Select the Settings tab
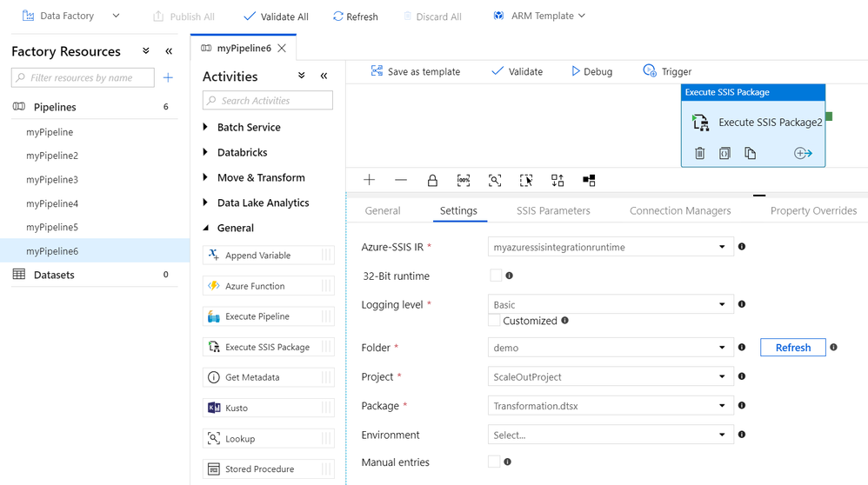Image resolution: width=868 pixels, height=485 pixels. tap(458, 210)
